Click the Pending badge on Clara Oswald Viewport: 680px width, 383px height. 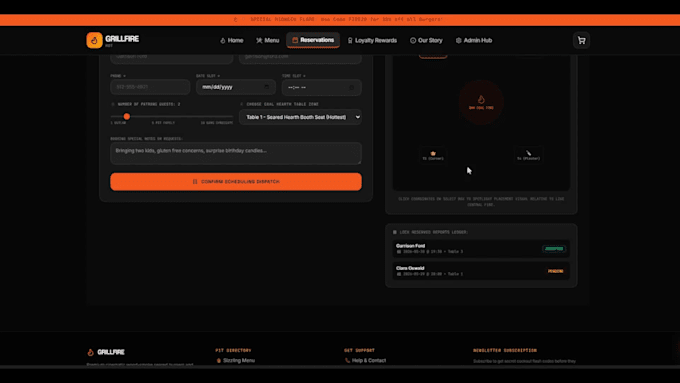(x=556, y=271)
